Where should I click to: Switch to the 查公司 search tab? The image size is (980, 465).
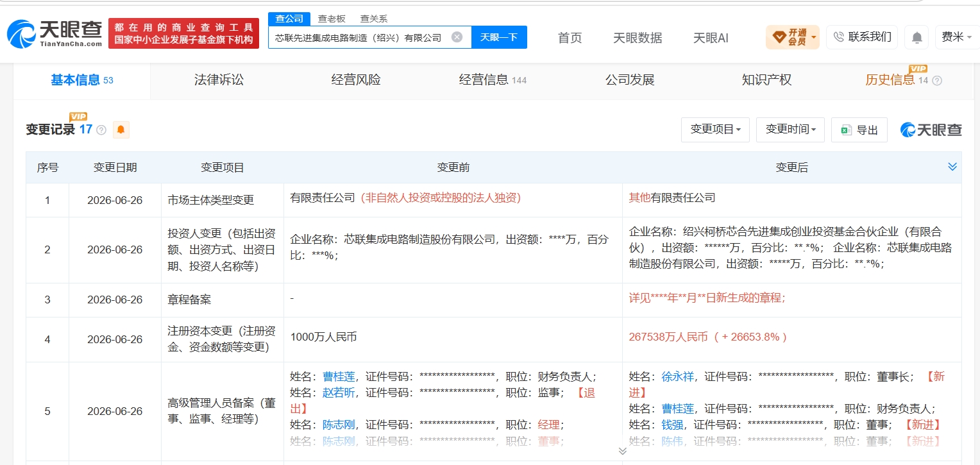tap(289, 19)
